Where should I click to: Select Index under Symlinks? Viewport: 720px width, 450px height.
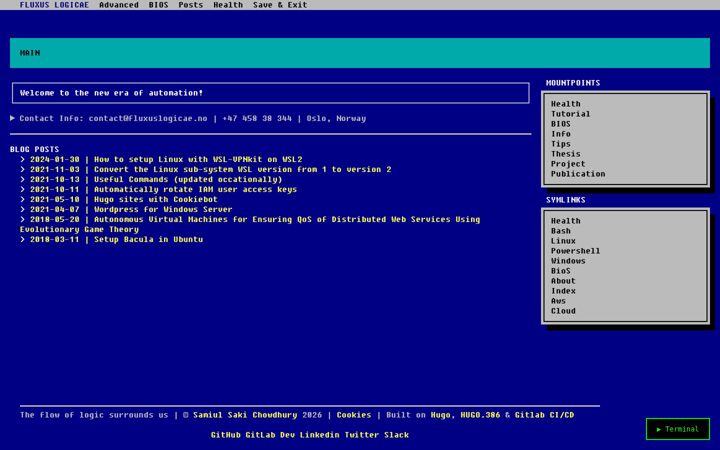[x=563, y=291]
